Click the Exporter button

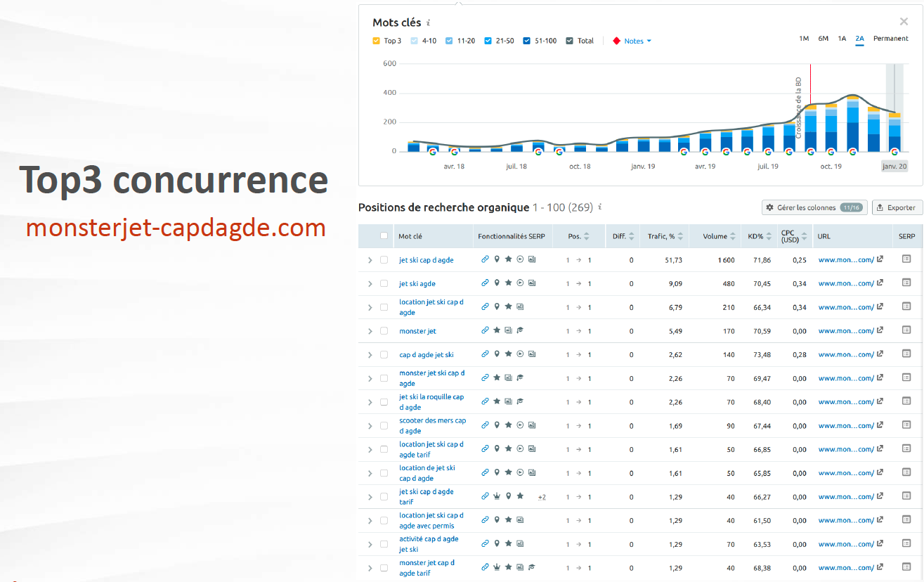[897, 207]
